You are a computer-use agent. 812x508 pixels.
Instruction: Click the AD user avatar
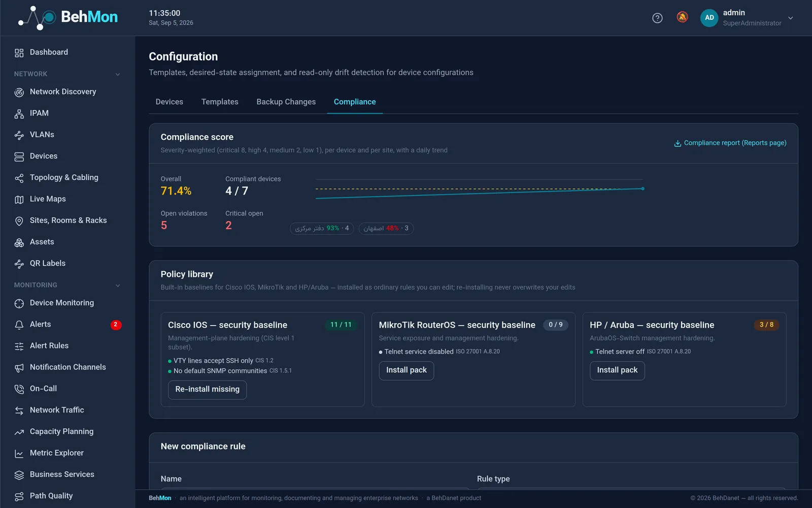coord(709,18)
